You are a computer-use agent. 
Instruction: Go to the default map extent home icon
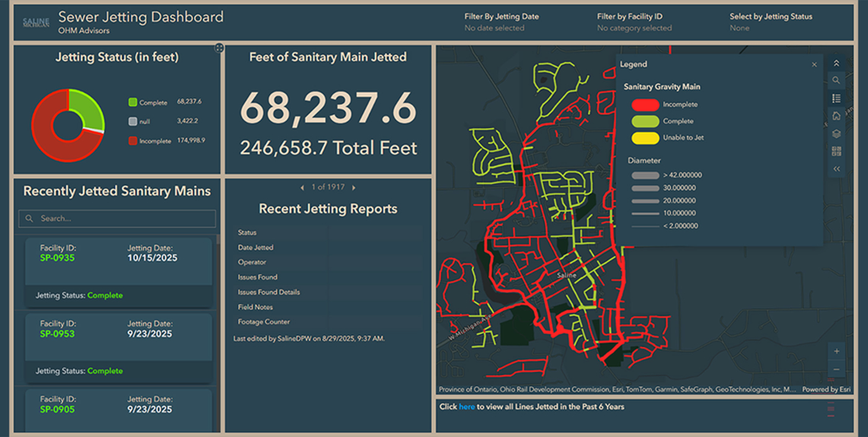[836, 116]
